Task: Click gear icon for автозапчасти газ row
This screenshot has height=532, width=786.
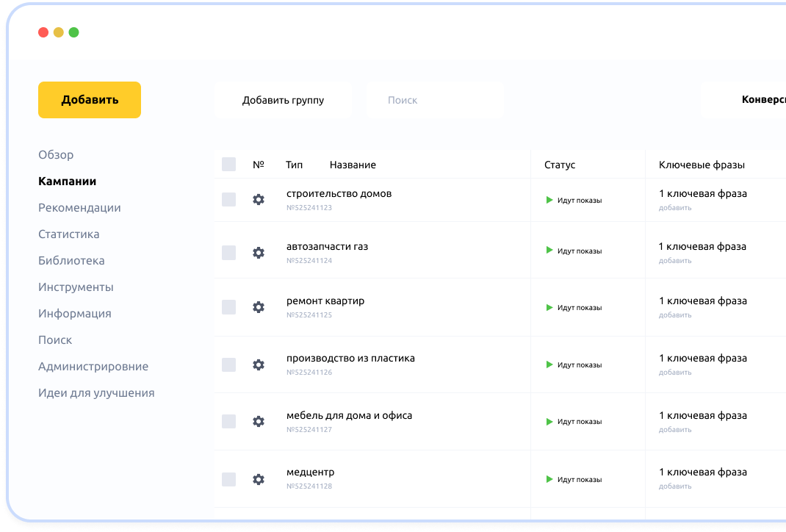Action: [x=259, y=253]
